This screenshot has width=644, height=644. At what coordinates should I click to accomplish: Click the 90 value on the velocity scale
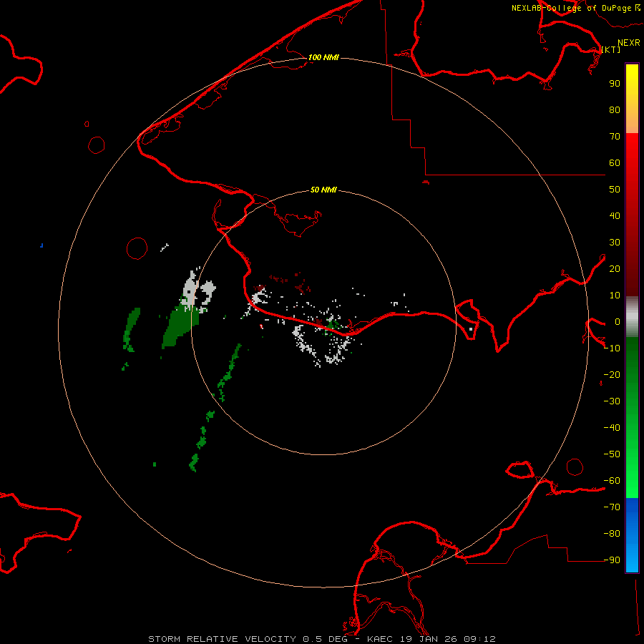pos(615,84)
